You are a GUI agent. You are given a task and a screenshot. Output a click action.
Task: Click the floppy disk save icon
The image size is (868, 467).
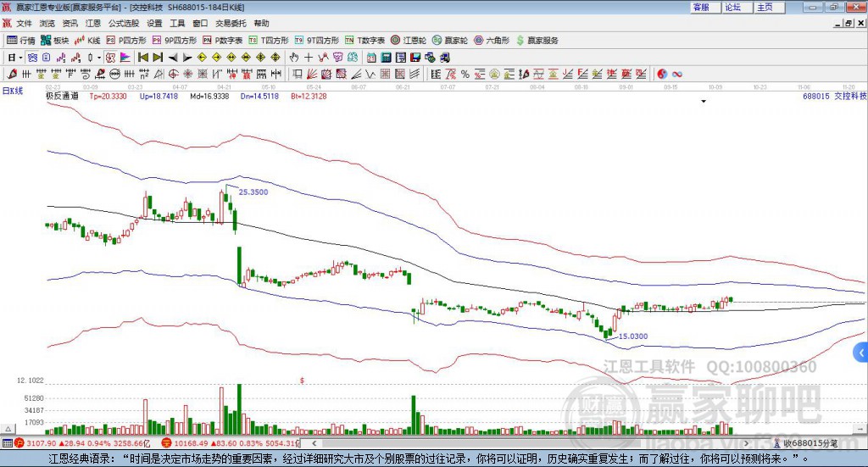415,58
